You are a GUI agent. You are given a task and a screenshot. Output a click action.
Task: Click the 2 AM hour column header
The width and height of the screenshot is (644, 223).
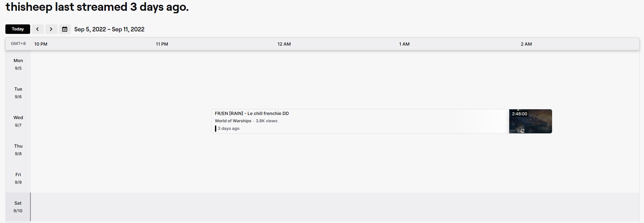(x=526, y=44)
